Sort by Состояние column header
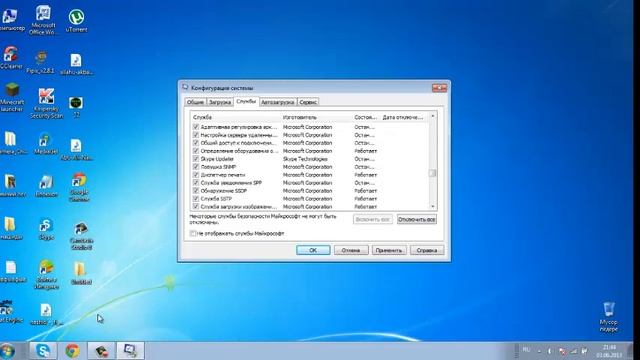This screenshot has height=360, width=640. 366,117
